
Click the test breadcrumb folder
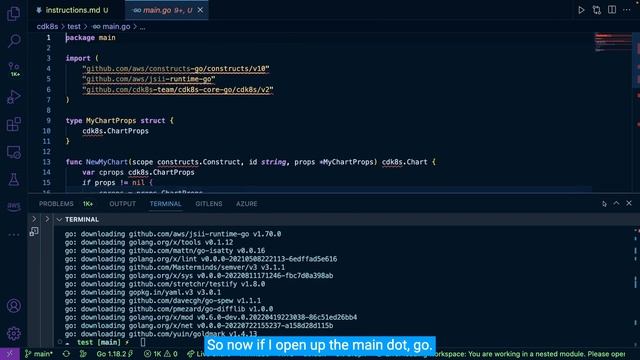[74, 27]
